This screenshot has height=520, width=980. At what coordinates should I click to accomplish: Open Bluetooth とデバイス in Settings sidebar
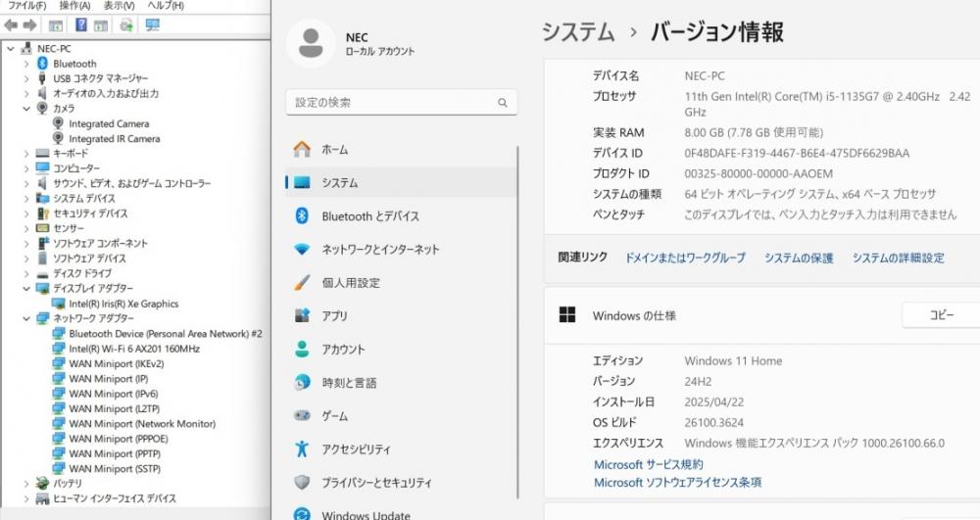401,216
